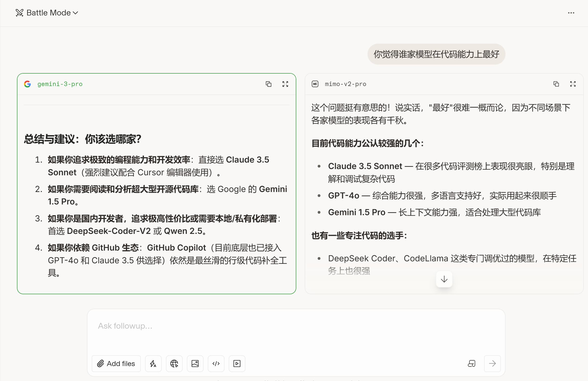Image resolution: width=588 pixels, height=381 pixels.
Task: Click the heading 目前代码能力公认较强的几个
Action: coord(368,143)
